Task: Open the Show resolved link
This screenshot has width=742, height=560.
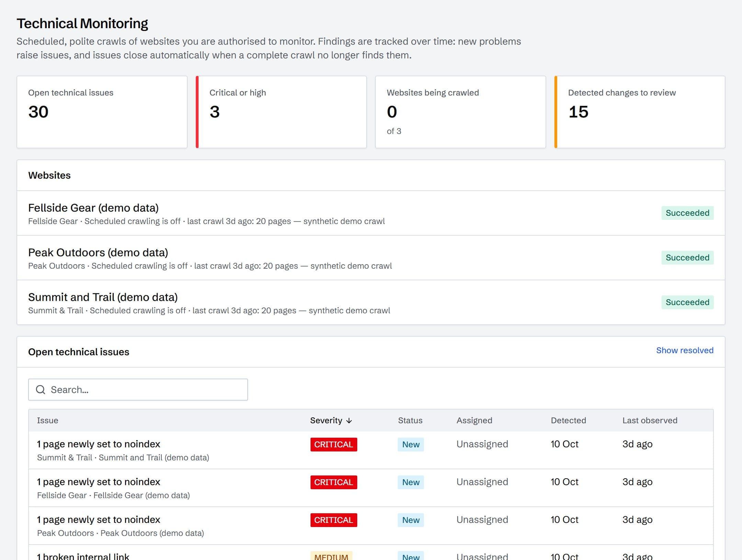Action: [685, 350]
